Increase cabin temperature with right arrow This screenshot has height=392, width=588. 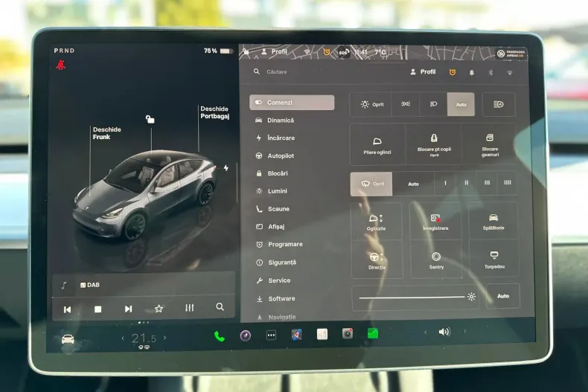(164, 338)
